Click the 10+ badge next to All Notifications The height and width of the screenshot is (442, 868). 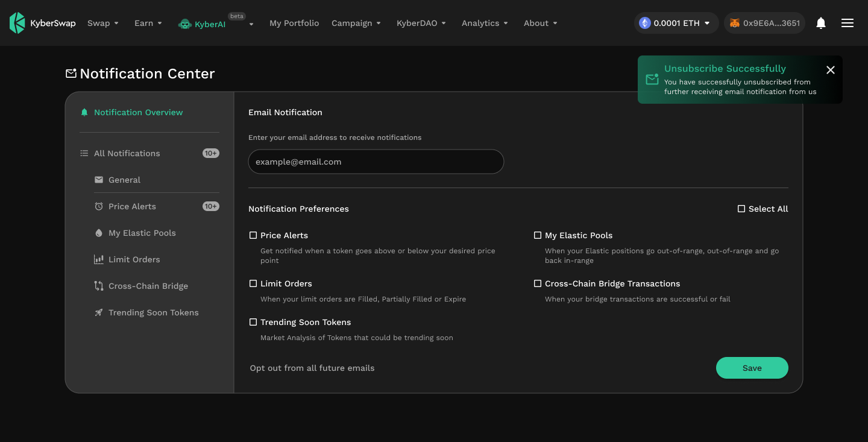tap(211, 153)
